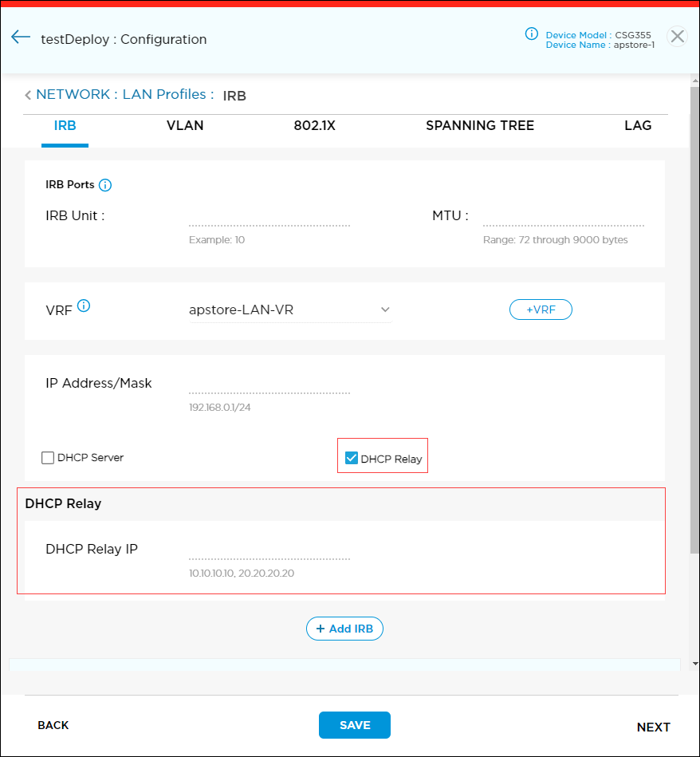The height and width of the screenshot is (757, 700).
Task: Save the IRB configuration
Action: (354, 725)
